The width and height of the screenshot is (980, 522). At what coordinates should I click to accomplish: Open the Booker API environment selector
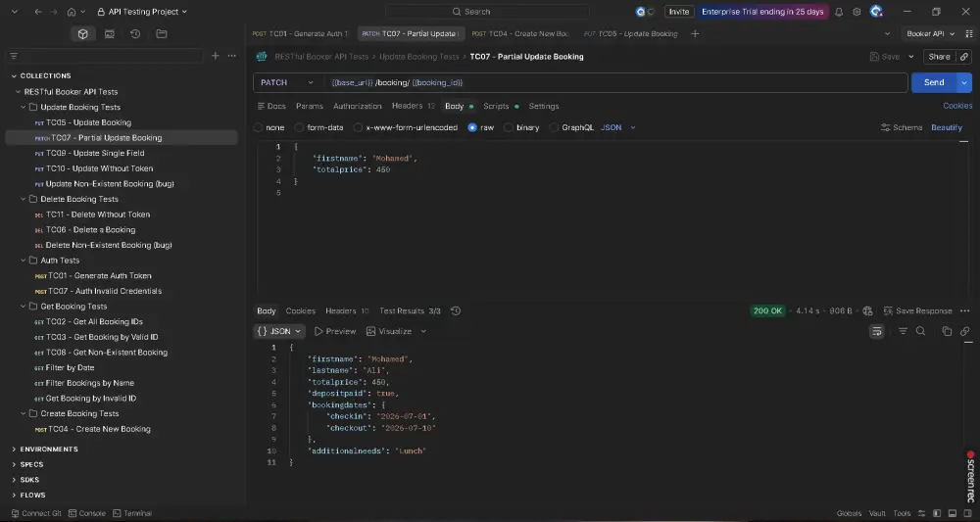click(931, 33)
